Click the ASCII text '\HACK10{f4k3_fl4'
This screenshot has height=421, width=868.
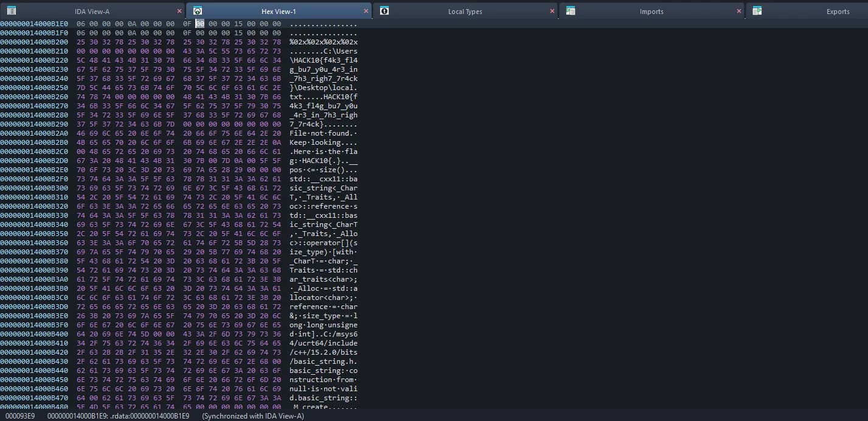(324, 61)
